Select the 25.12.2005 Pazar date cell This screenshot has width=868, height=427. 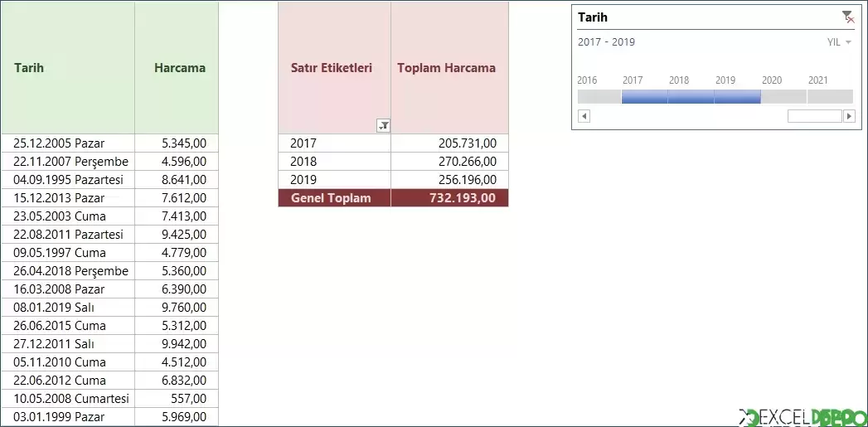(x=67, y=143)
